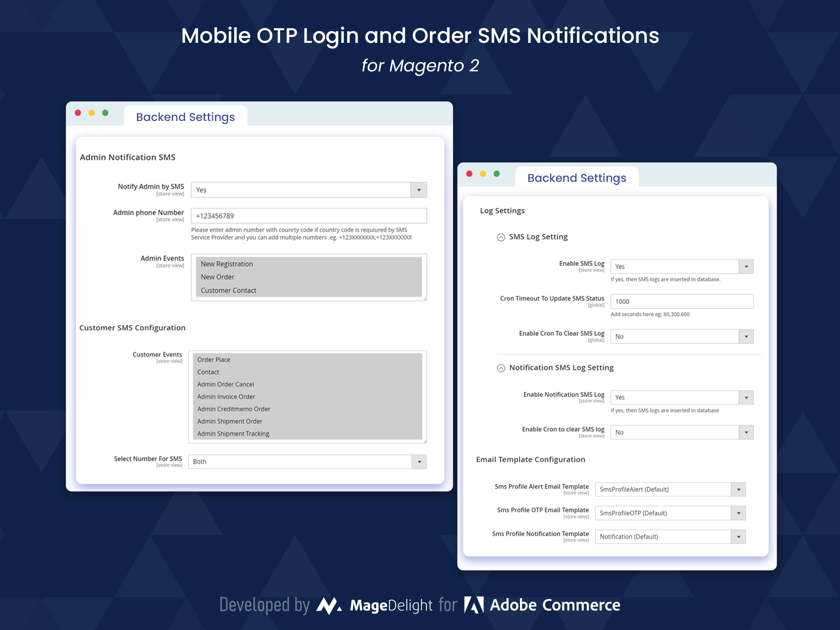Expand the Select Number For SMS dropdown
The width and height of the screenshot is (840, 630).
click(x=423, y=461)
